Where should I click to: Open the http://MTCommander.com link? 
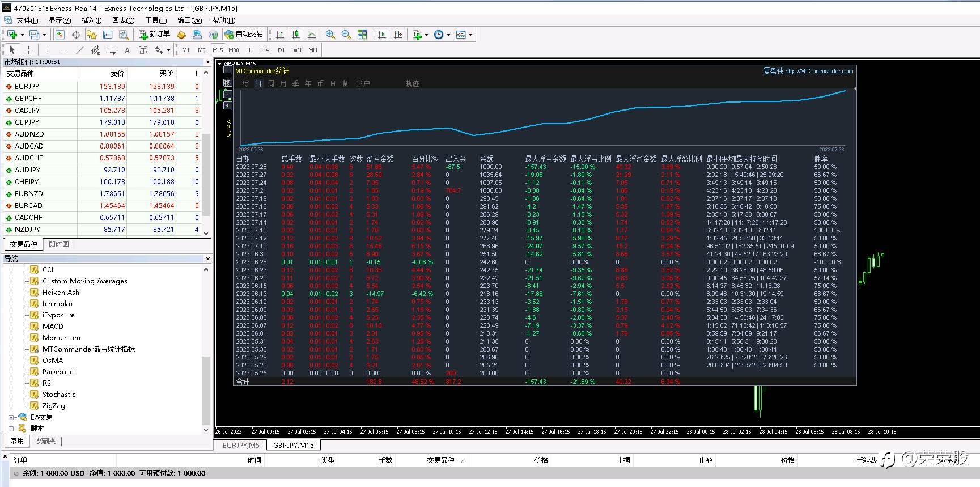(x=819, y=71)
